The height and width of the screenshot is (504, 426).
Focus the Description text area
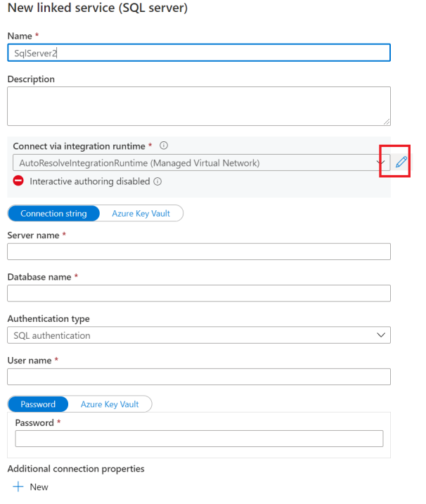tap(198, 106)
